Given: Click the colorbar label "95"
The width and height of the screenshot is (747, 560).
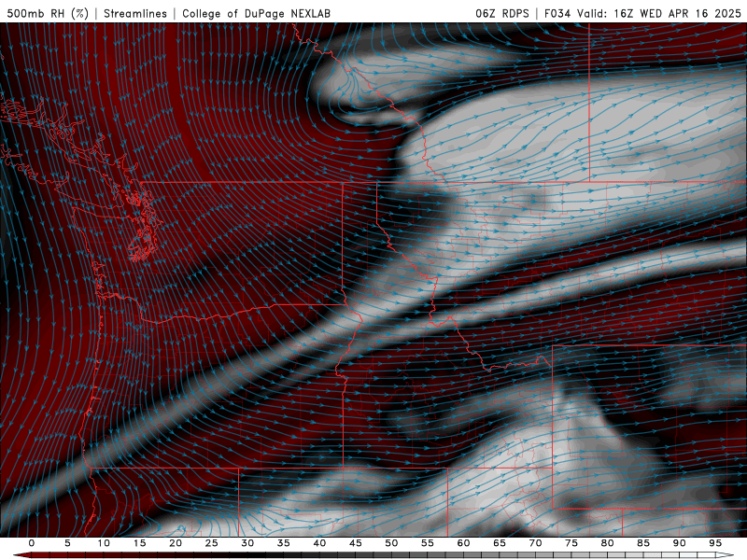Looking at the screenshot, I should pos(715,543).
